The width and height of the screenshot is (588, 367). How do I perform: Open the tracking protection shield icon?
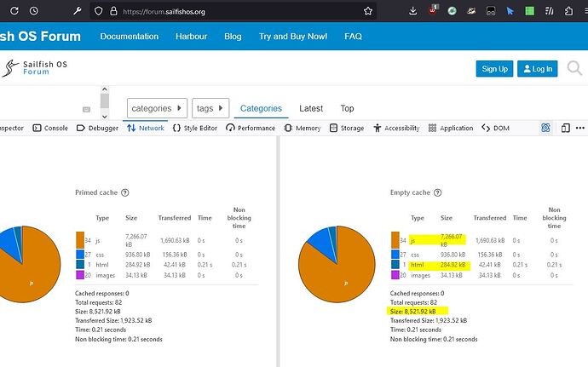click(x=98, y=11)
